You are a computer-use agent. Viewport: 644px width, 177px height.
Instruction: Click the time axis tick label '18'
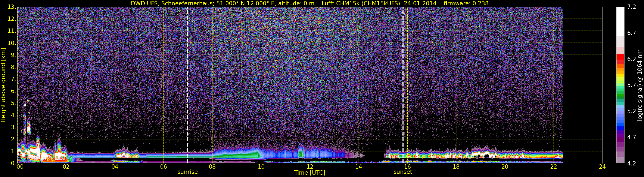pos(456,167)
